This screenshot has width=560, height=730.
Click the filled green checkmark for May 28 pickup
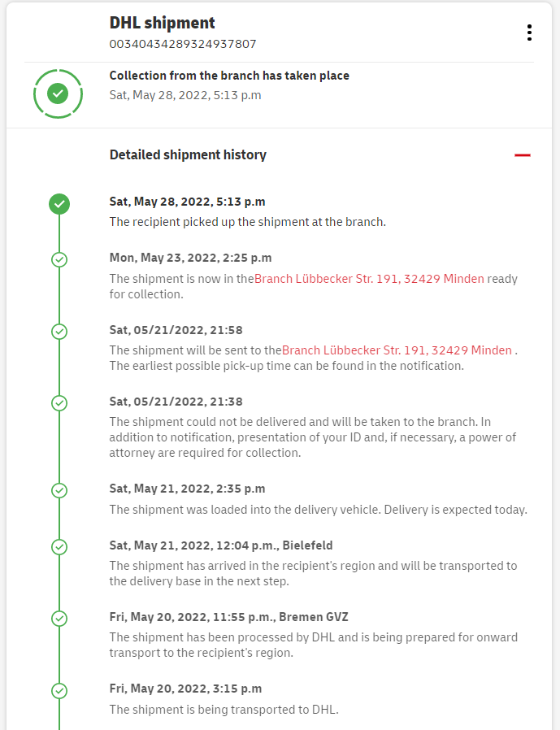click(59, 204)
